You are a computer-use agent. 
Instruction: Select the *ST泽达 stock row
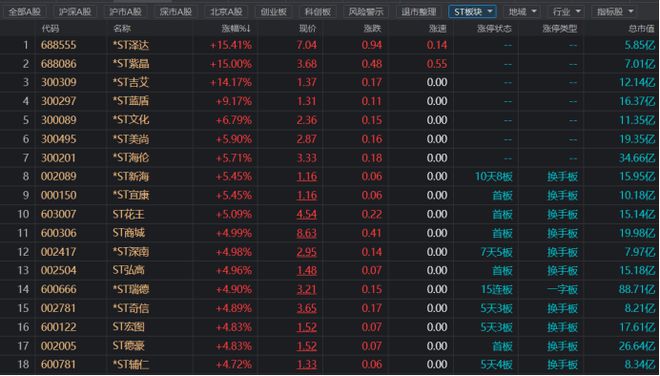point(330,45)
